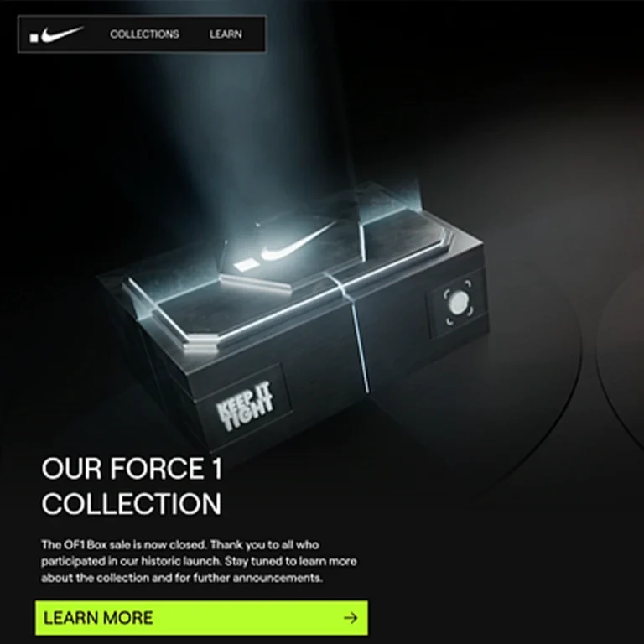
Task: Click the OUR FORCE 1 heading line
Action: (x=132, y=468)
